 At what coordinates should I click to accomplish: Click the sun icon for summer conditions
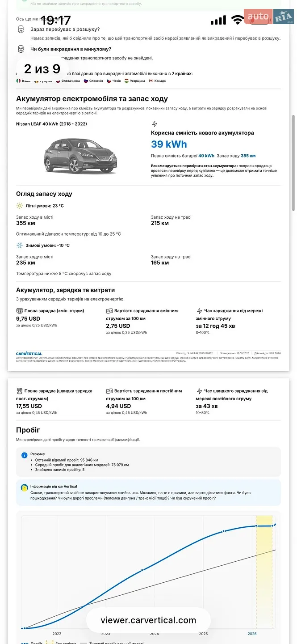coord(20,206)
